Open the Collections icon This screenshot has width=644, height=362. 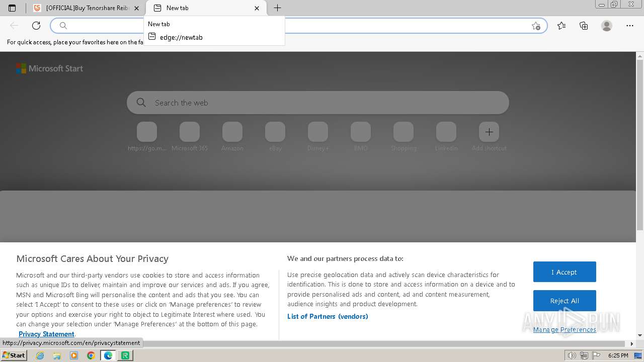click(x=584, y=26)
